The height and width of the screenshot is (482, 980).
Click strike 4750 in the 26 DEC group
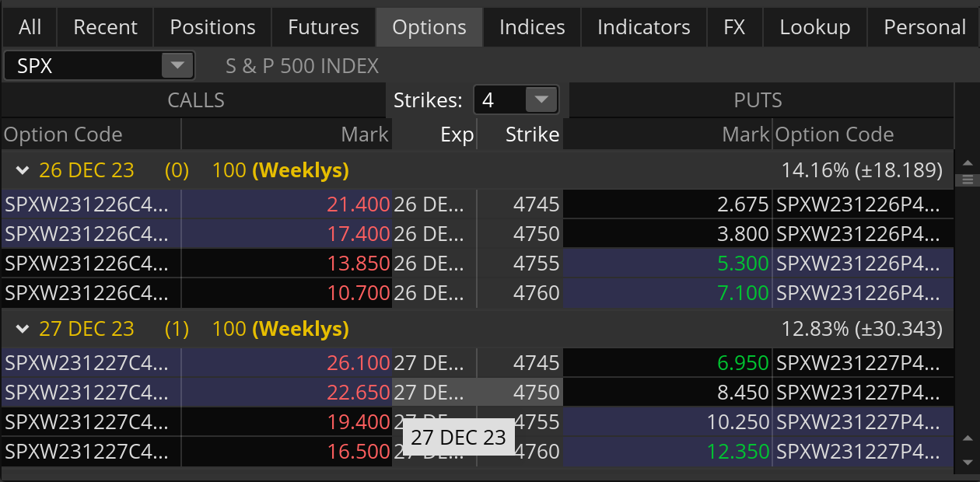coord(536,234)
